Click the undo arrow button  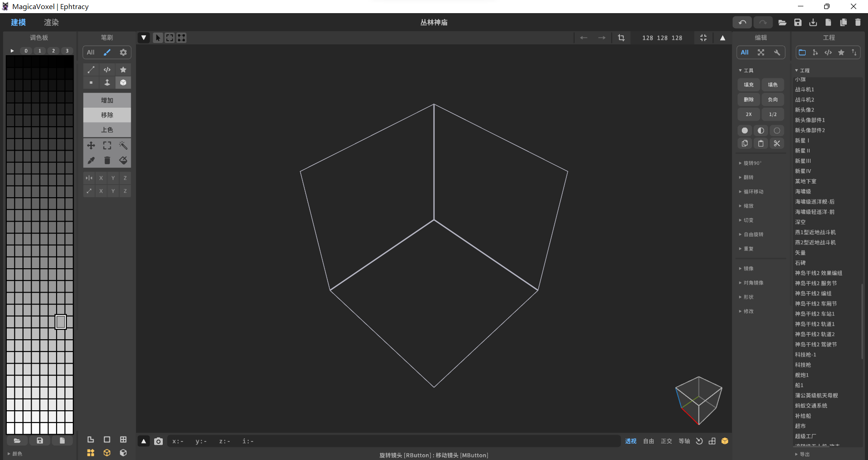(742, 22)
